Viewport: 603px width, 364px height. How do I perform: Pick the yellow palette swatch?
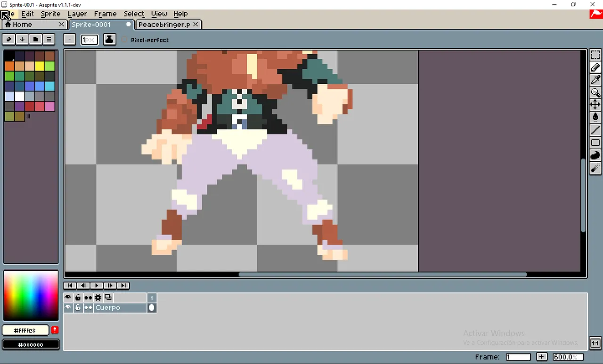[x=40, y=66]
